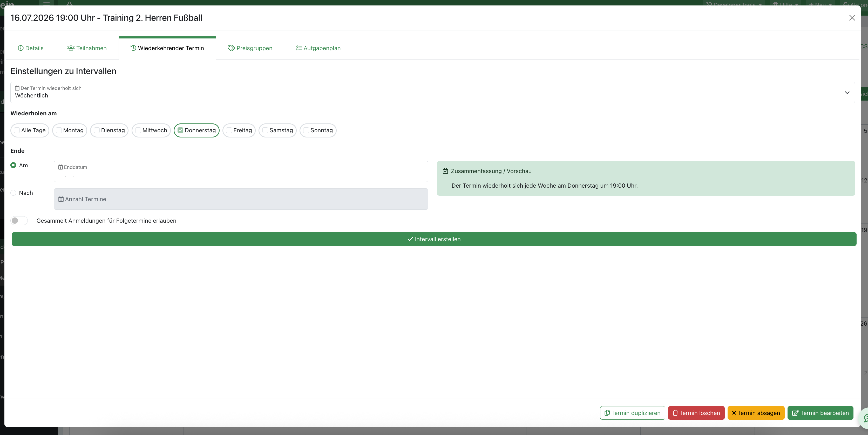Click the people icon on Teilnahmen tab
The image size is (868, 435).
[x=71, y=48]
